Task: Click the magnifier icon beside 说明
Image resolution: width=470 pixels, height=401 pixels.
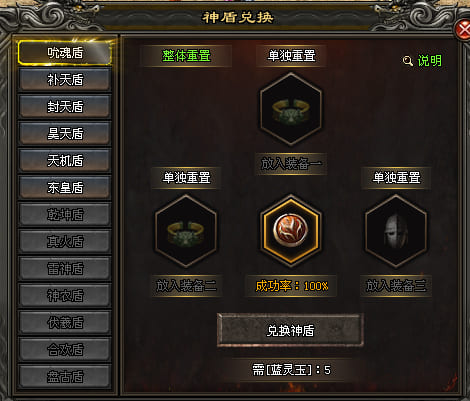Action: 408,61
